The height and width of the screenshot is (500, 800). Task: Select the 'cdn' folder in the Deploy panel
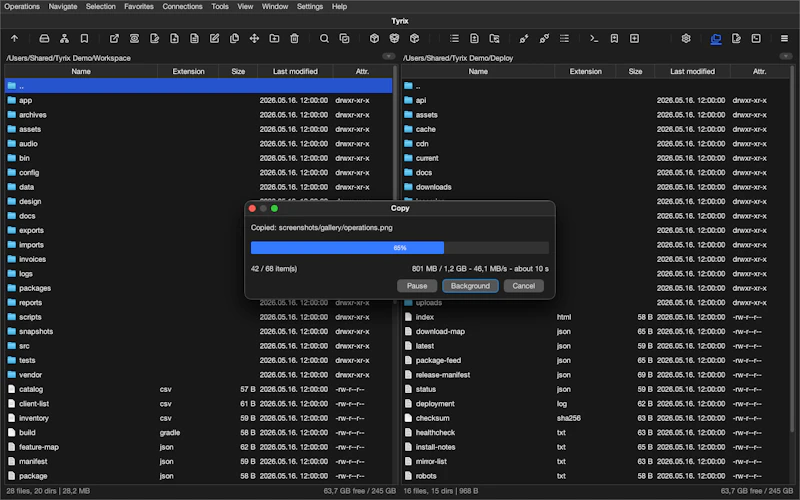click(x=596, y=144)
